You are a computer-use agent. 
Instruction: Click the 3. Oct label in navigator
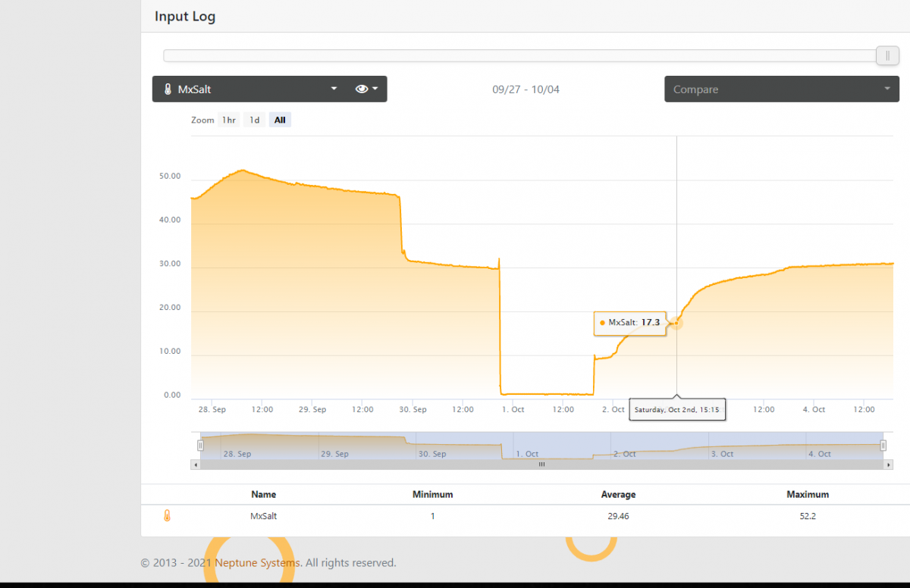(x=723, y=454)
